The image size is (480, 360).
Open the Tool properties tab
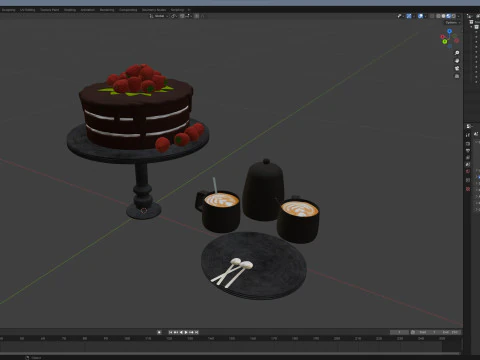click(x=468, y=135)
